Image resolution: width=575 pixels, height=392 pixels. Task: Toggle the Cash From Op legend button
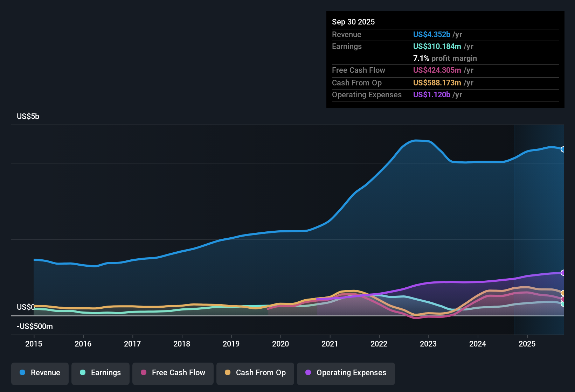pos(255,373)
